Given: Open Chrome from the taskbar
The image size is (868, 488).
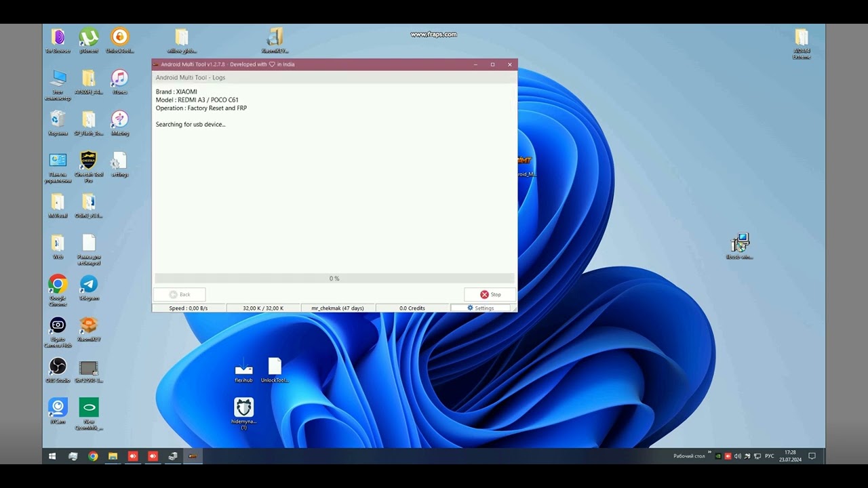Looking at the screenshot, I should (93, 456).
